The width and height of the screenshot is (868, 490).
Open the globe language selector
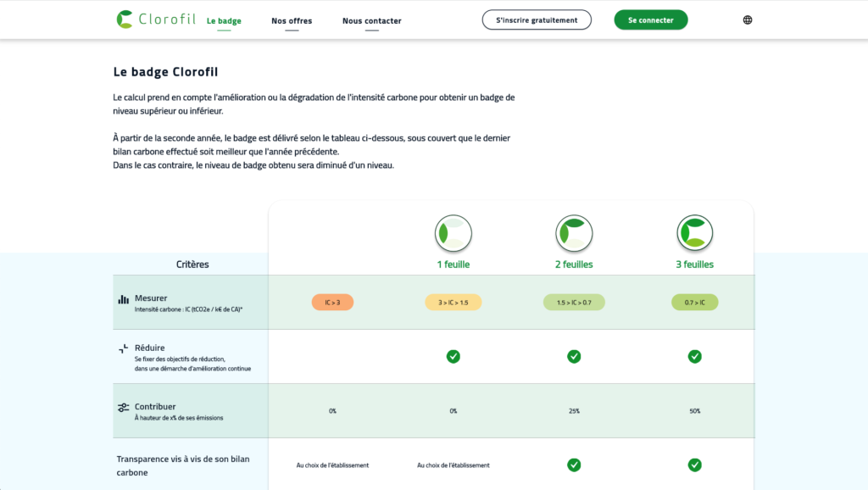[x=747, y=20]
